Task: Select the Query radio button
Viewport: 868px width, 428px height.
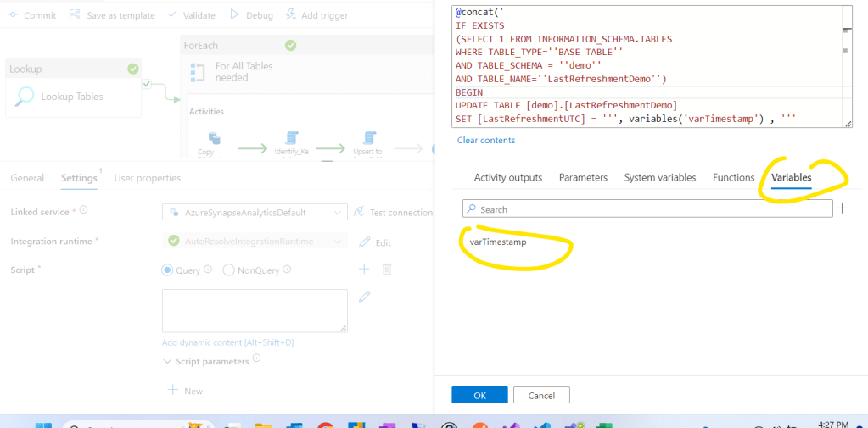Action: (168, 270)
